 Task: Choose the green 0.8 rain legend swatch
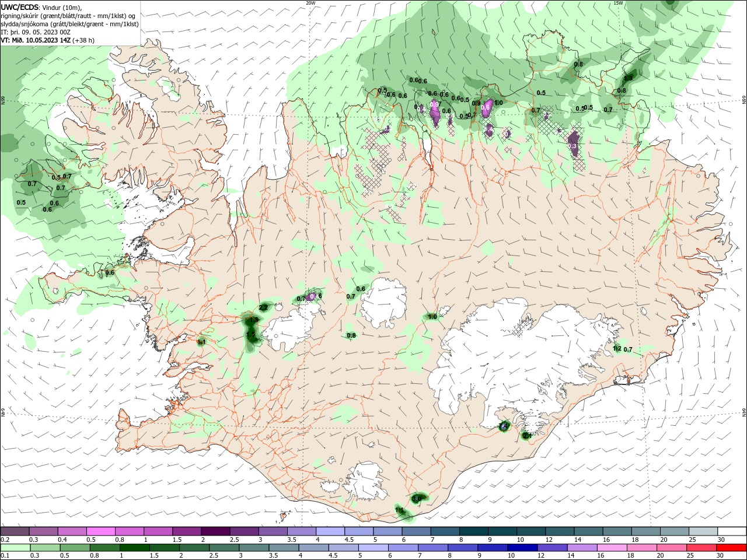[104, 548]
